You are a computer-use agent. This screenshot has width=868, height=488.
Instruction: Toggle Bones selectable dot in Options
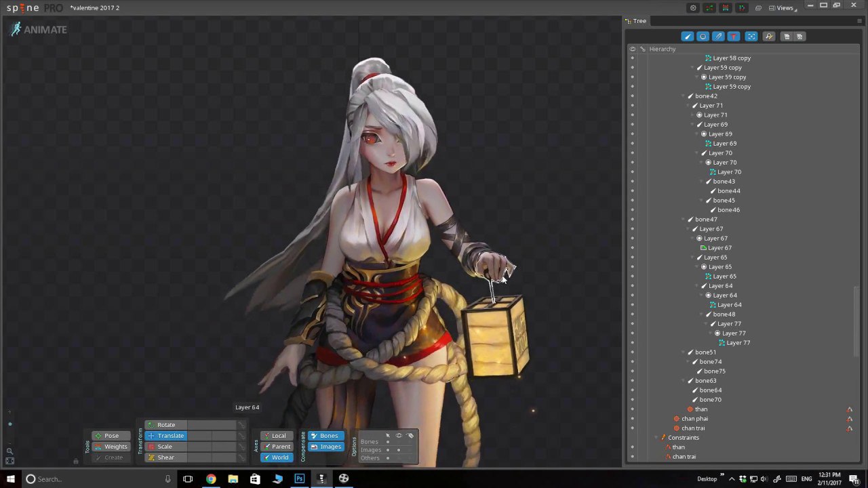click(388, 442)
